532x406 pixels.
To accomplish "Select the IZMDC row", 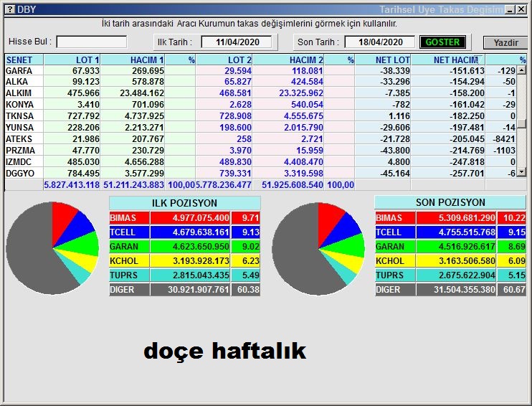I will [x=261, y=162].
